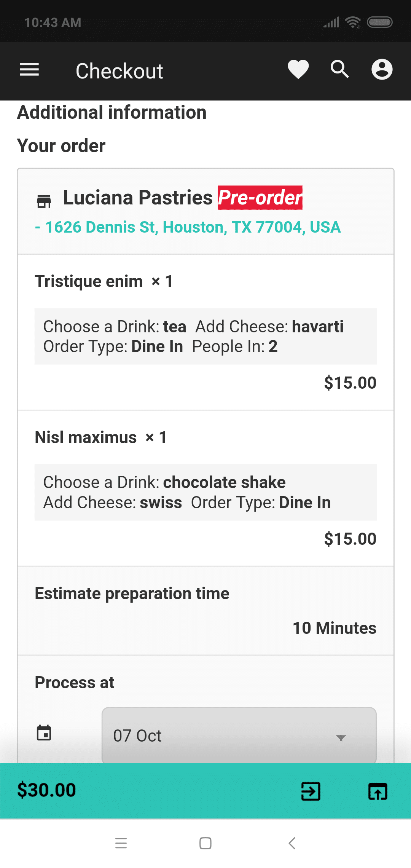The height and width of the screenshot is (868, 411).
Task: Select the Nisl maximus order item
Action: pos(86,437)
